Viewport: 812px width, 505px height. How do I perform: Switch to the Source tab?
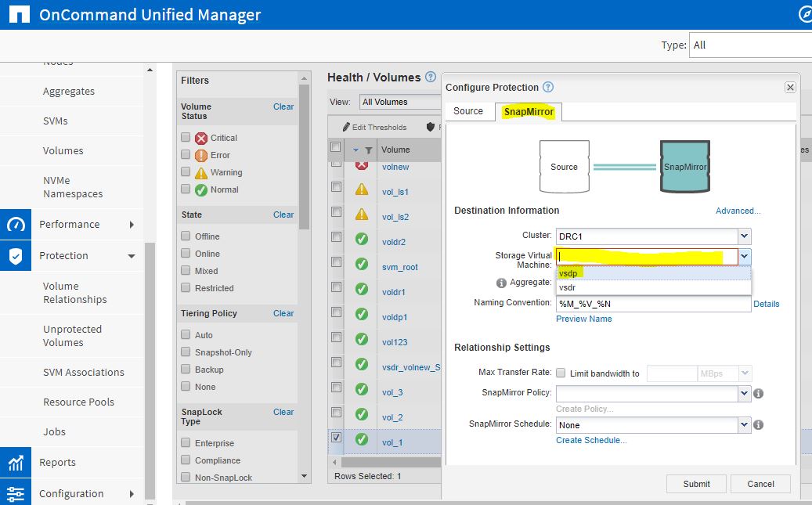click(x=469, y=111)
